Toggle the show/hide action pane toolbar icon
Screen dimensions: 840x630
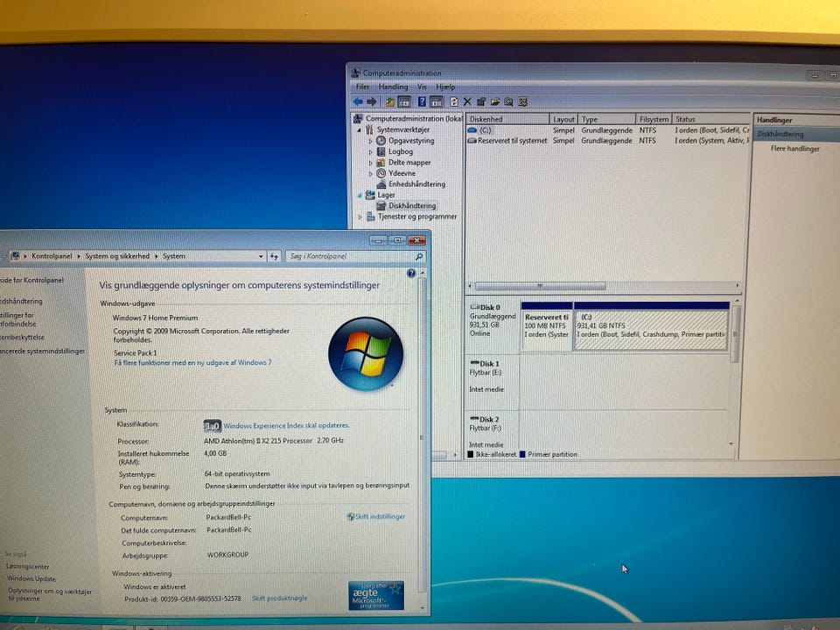point(437,101)
